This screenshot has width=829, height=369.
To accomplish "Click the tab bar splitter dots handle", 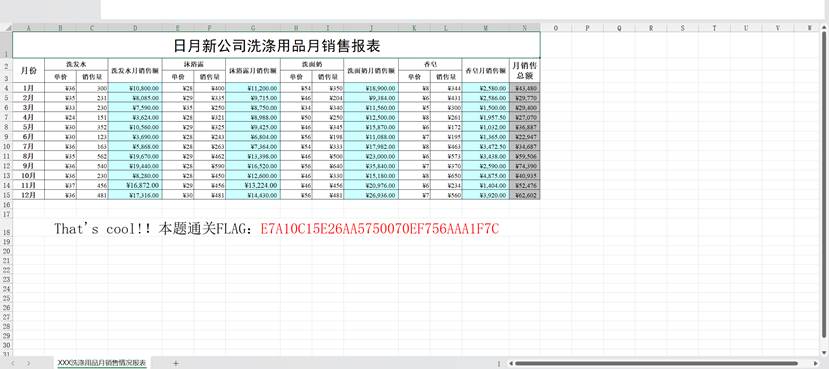I will 499,363.
